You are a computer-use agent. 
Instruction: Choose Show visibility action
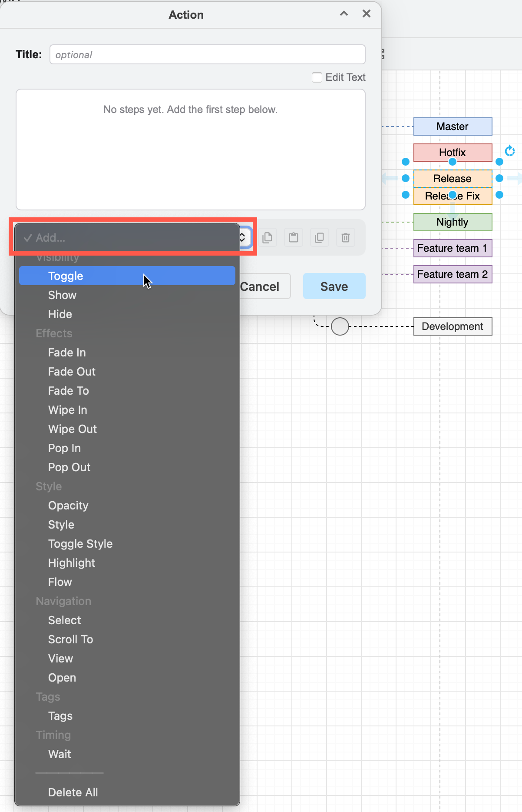click(x=127, y=295)
